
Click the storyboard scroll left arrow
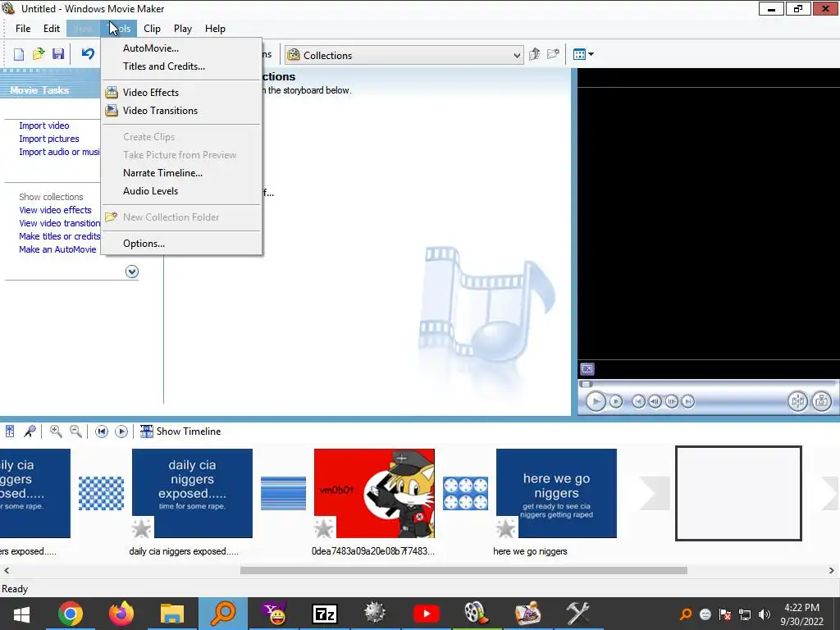[7, 571]
